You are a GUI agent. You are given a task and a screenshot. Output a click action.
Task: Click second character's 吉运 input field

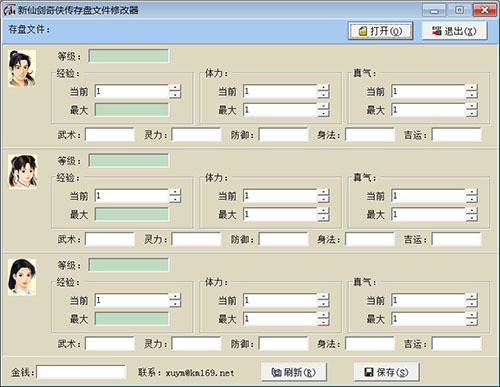pos(457,239)
